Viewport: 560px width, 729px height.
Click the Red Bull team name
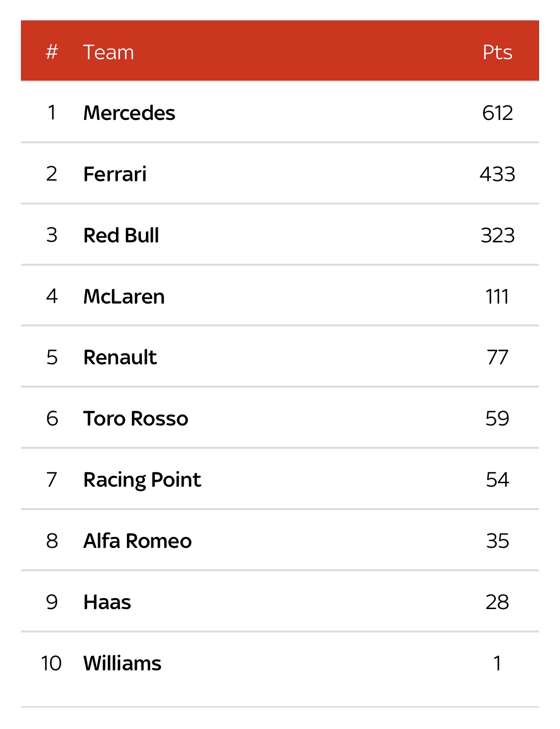pyautogui.click(x=121, y=235)
